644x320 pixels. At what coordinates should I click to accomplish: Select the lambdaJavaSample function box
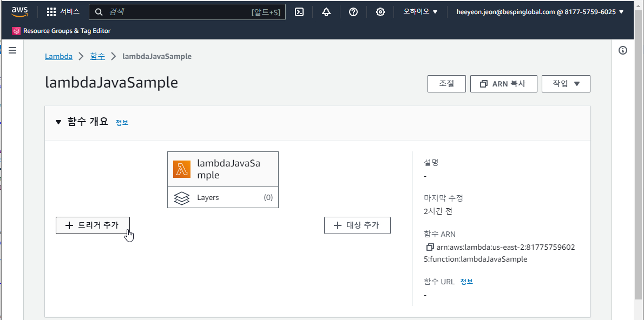point(223,169)
